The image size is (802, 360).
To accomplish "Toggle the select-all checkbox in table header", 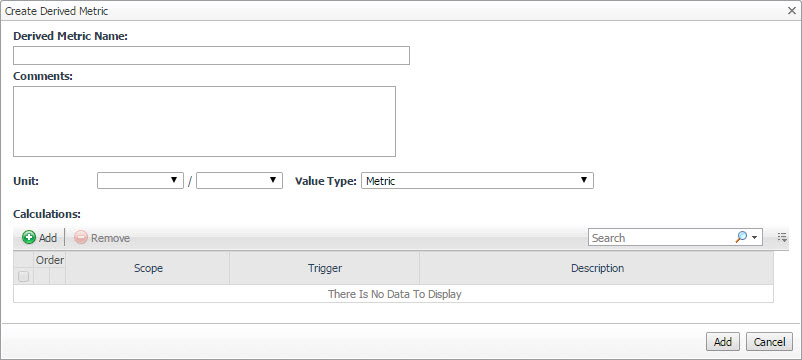I will click(x=24, y=277).
